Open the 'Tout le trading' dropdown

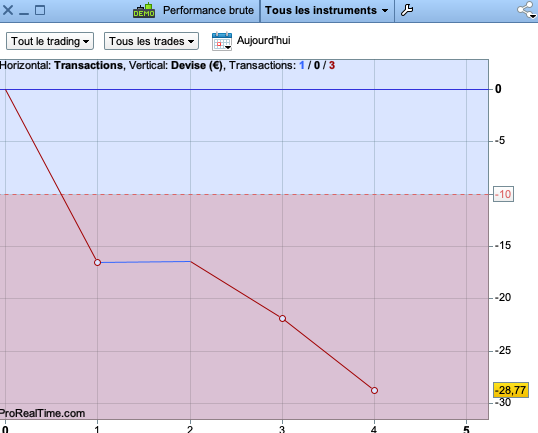50,41
